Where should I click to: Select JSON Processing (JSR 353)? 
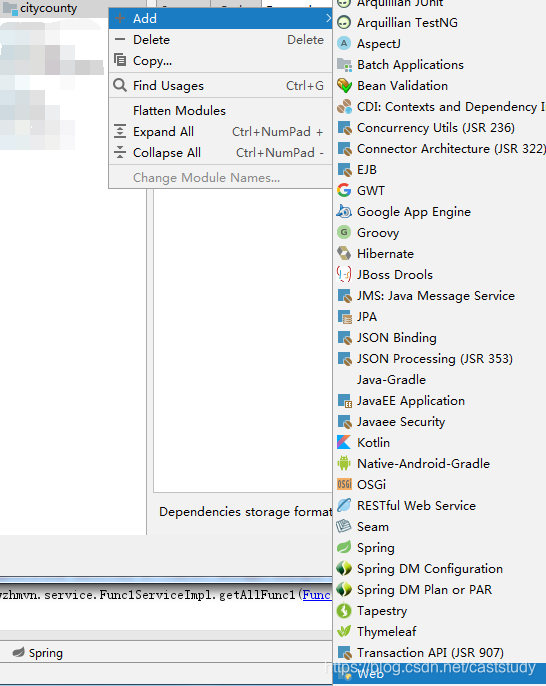click(439, 359)
